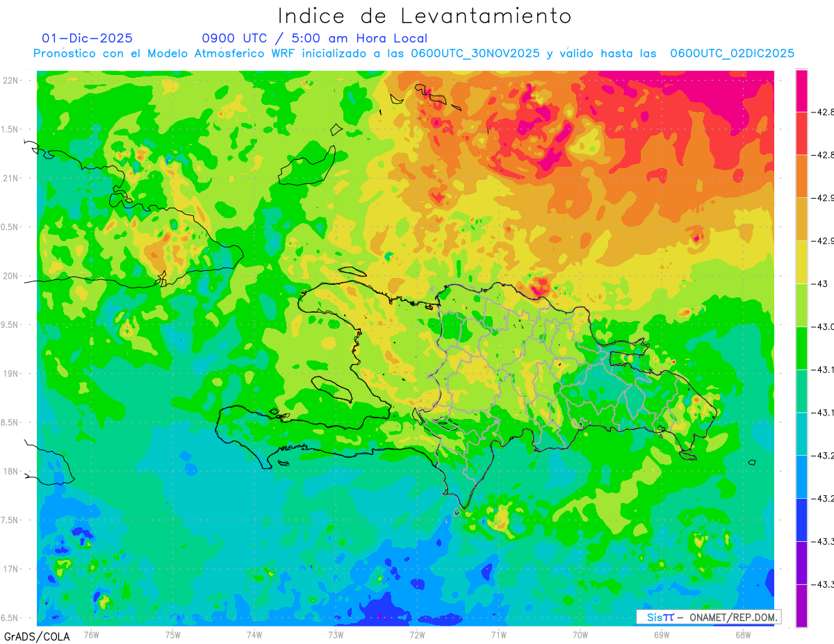Click the "70W" longitude label

click(x=580, y=634)
